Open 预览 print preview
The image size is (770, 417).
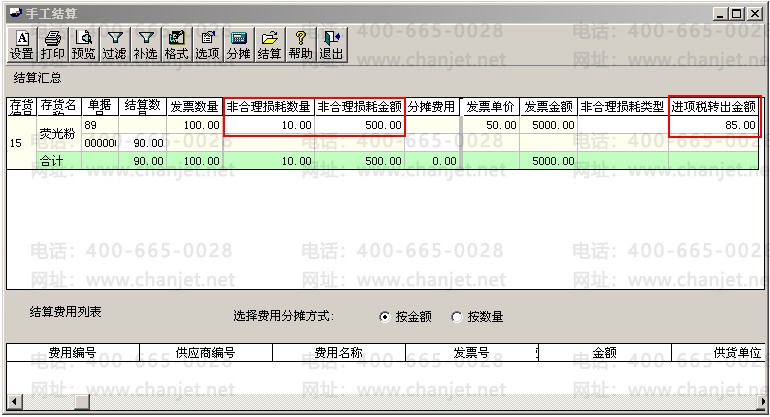(x=83, y=45)
